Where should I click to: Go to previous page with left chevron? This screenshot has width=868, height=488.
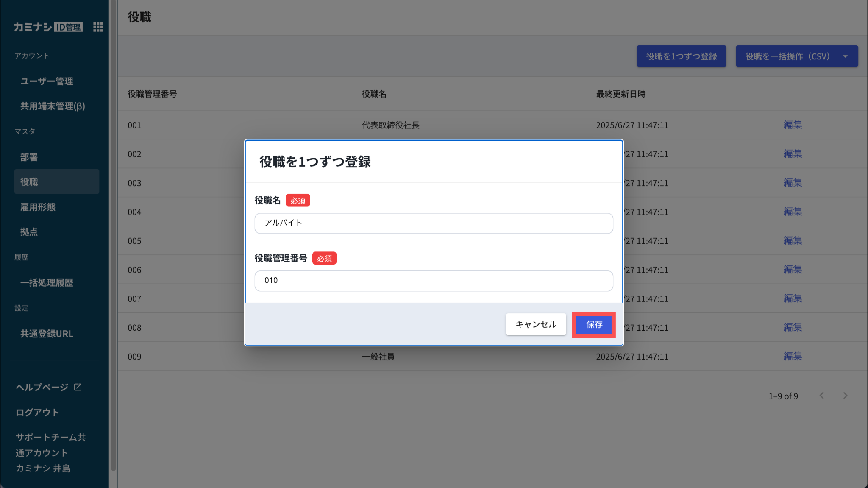coord(822,396)
